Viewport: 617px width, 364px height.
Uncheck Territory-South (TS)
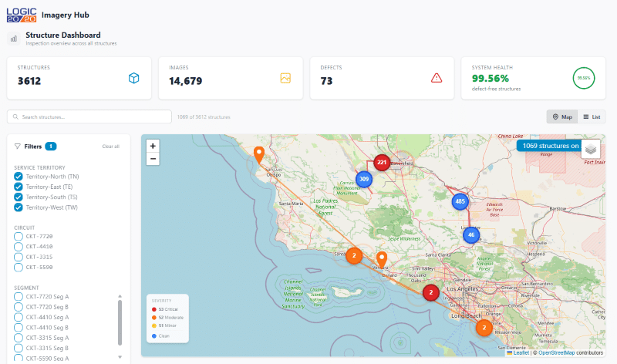18,197
